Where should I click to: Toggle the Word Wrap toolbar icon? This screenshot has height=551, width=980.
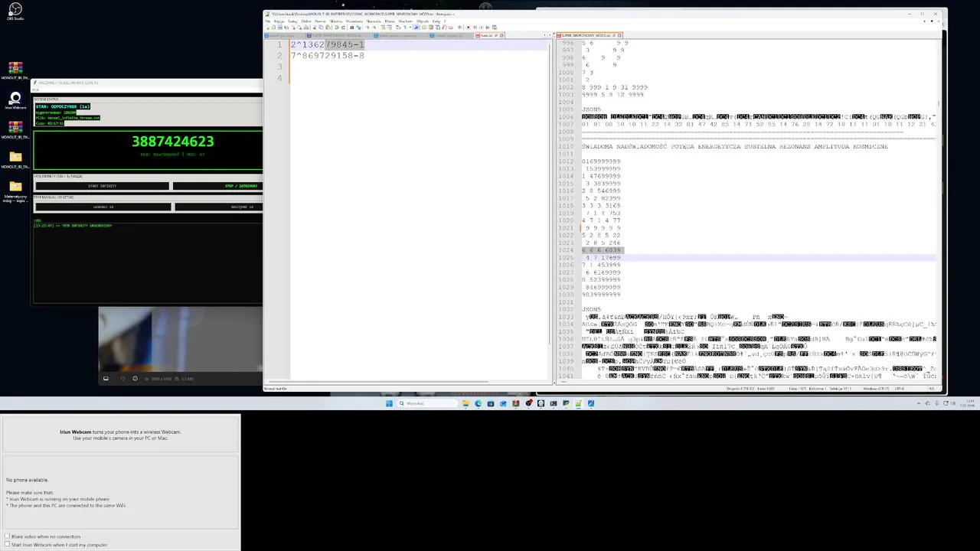[398, 28]
